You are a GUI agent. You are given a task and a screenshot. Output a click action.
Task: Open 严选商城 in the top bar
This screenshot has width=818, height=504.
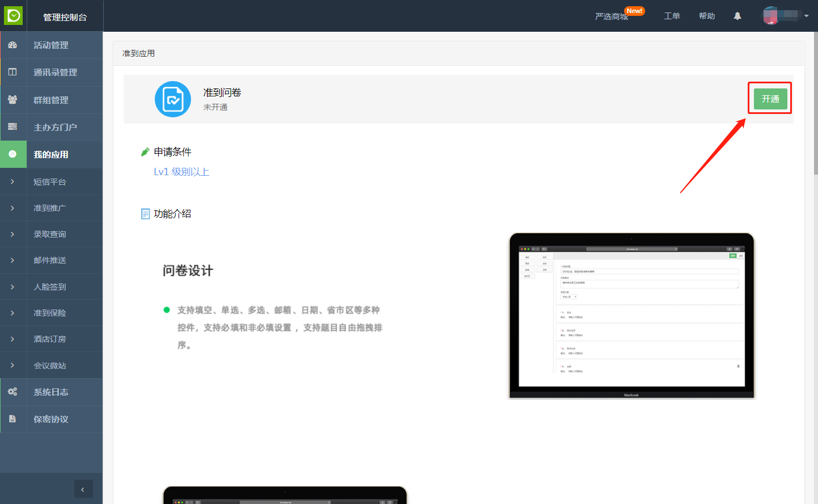pos(611,16)
